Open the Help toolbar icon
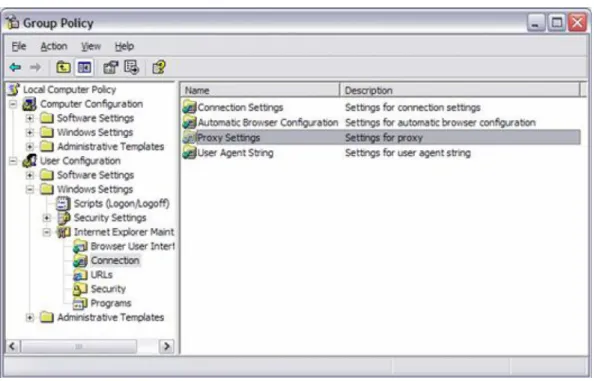594x381 pixels. coord(159,67)
